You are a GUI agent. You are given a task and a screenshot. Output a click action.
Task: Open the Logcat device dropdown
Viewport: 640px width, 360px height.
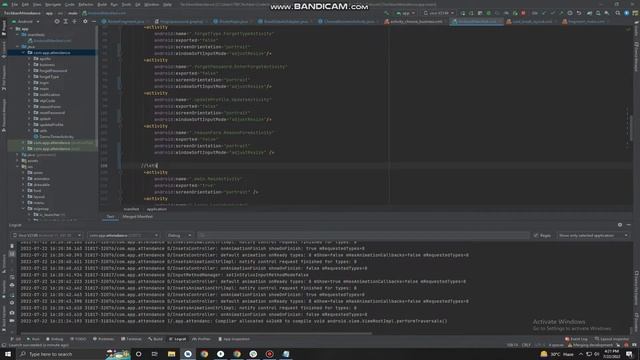[x=46, y=236]
